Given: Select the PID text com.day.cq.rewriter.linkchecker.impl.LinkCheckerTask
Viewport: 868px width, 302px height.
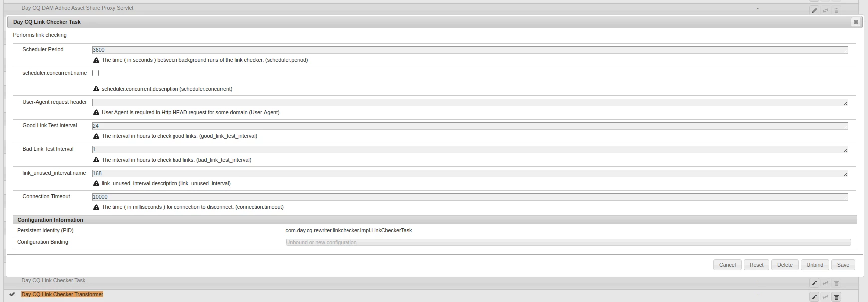Looking at the screenshot, I should [348, 230].
